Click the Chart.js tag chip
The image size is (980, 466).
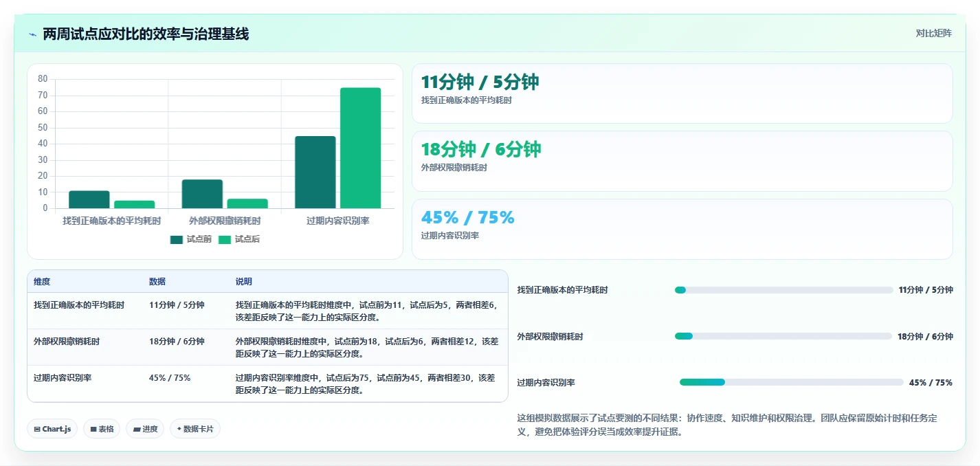point(52,429)
